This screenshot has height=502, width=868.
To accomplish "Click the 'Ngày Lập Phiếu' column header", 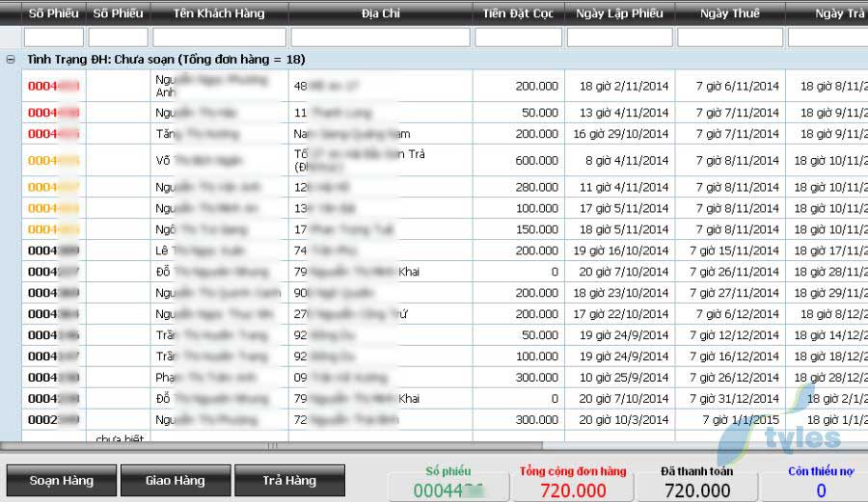I will pyautogui.click(x=618, y=13).
